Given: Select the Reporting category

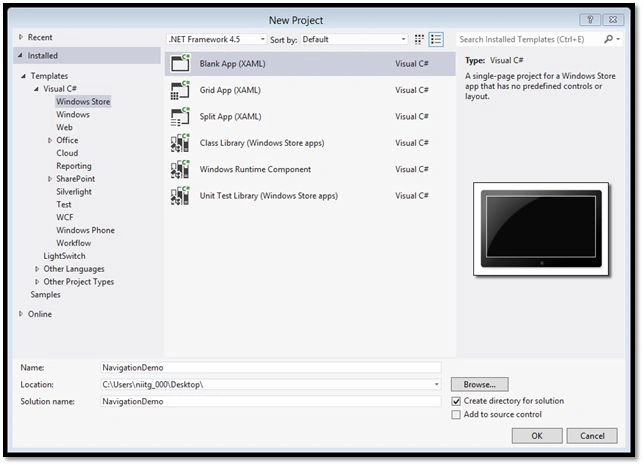Looking at the screenshot, I should (74, 166).
